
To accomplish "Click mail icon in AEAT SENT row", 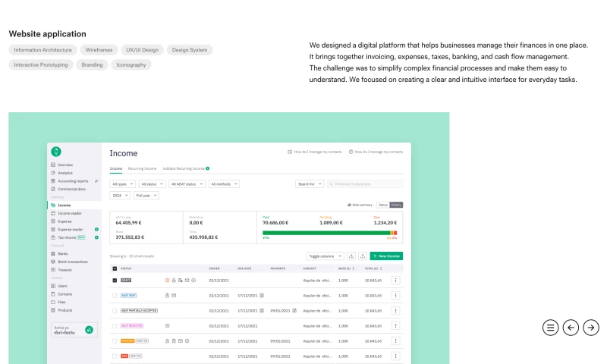I will tap(174, 296).
